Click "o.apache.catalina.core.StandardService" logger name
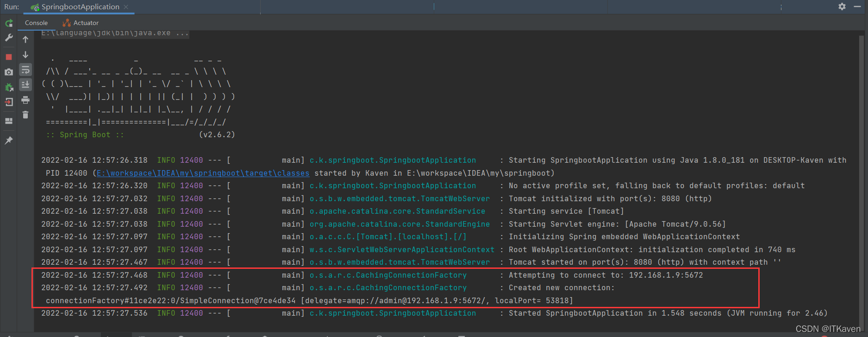Screen dimensions: 868x337 click(x=397, y=211)
